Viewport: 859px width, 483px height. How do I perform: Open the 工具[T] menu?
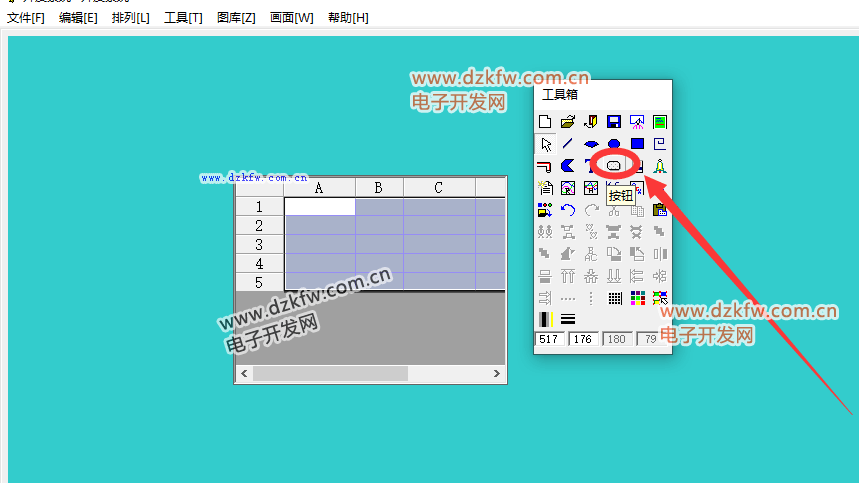(x=183, y=18)
